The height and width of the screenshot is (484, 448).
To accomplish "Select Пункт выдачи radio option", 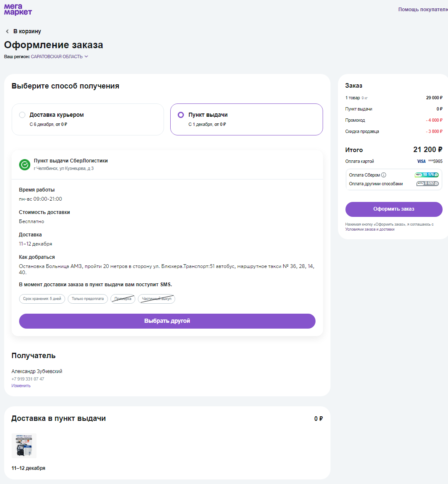I will coord(181,115).
